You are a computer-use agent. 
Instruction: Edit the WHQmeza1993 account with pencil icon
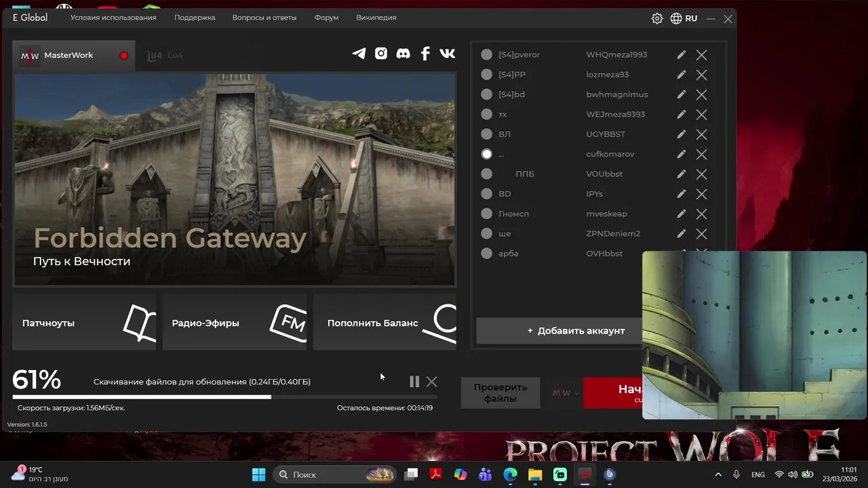click(682, 55)
